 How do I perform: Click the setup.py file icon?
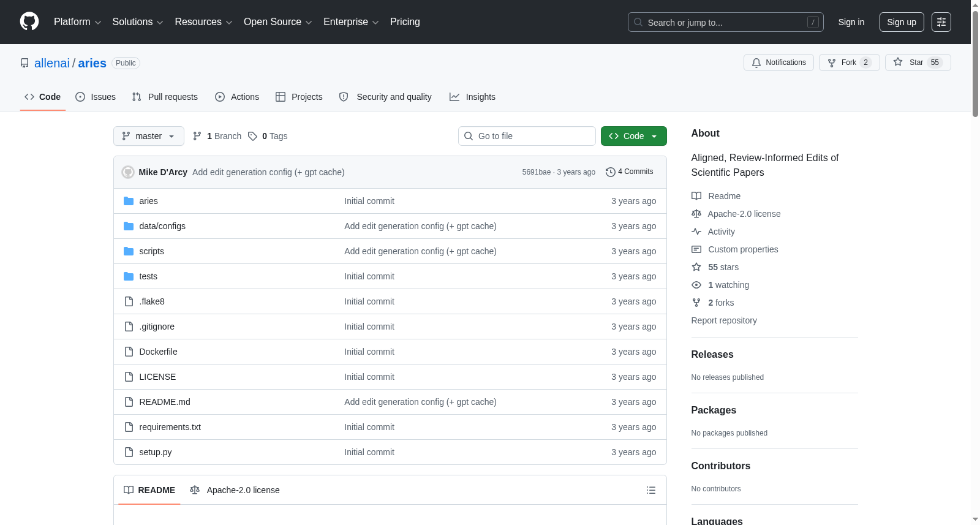[x=129, y=452]
